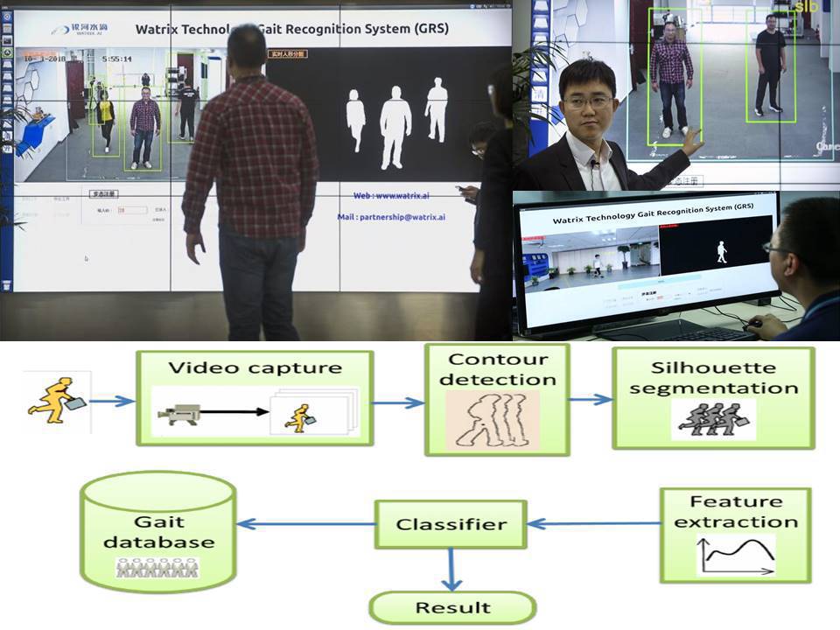Select the 'Contour detection' heading
The image size is (840, 630).
(x=498, y=369)
